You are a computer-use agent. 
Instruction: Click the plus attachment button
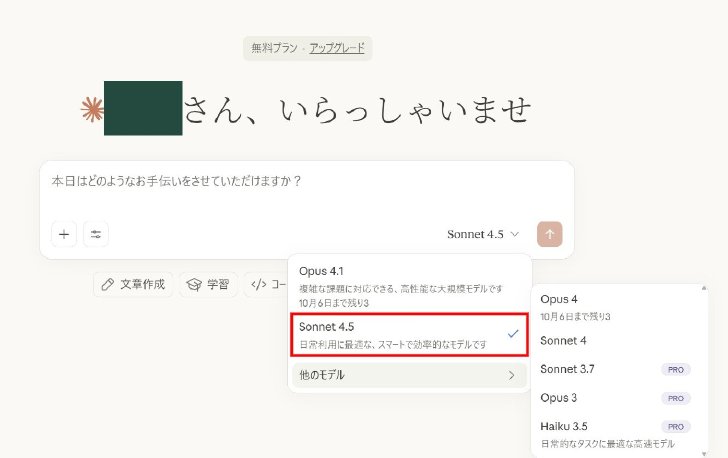tap(64, 234)
